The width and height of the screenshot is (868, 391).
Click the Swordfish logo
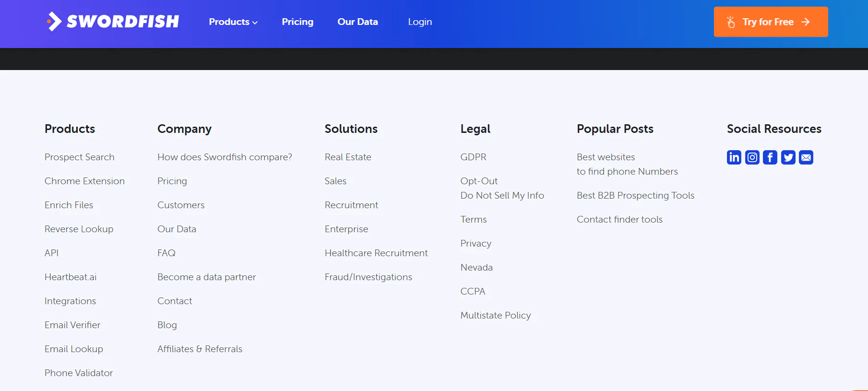click(x=113, y=22)
